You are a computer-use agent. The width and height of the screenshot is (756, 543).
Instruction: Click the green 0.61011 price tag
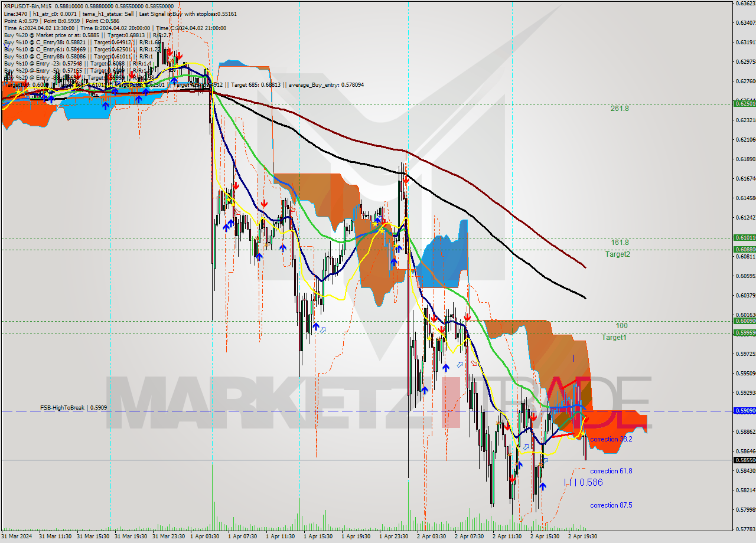[744, 237]
